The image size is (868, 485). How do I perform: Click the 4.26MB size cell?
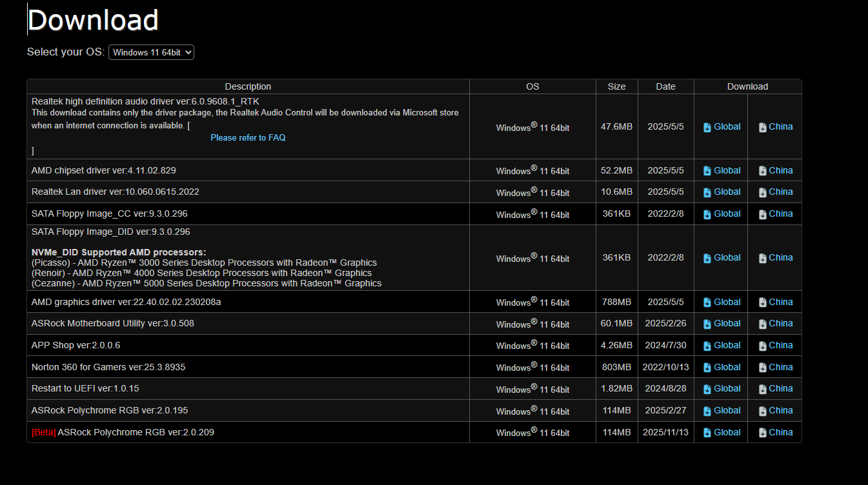tap(617, 346)
